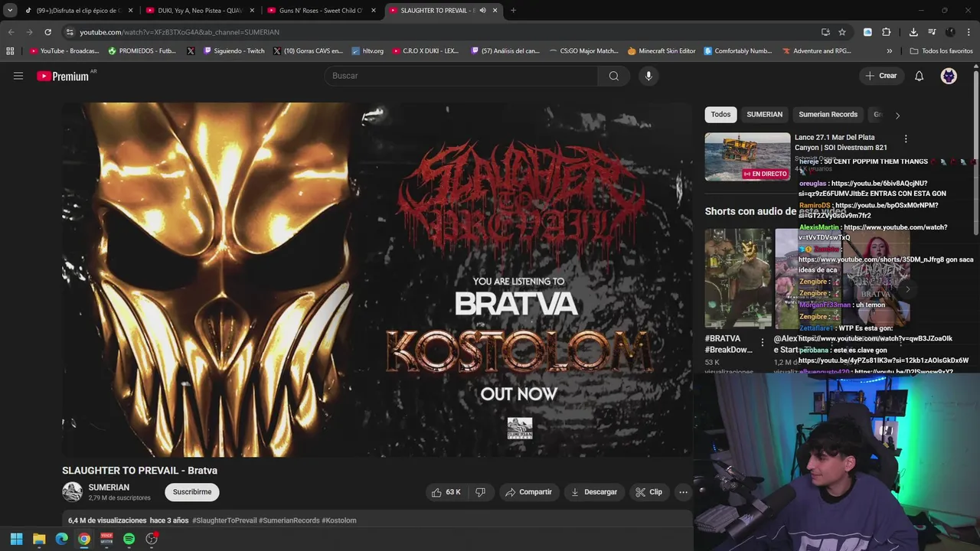Open Chrome downloads icon
The image size is (980, 551).
[x=913, y=32]
